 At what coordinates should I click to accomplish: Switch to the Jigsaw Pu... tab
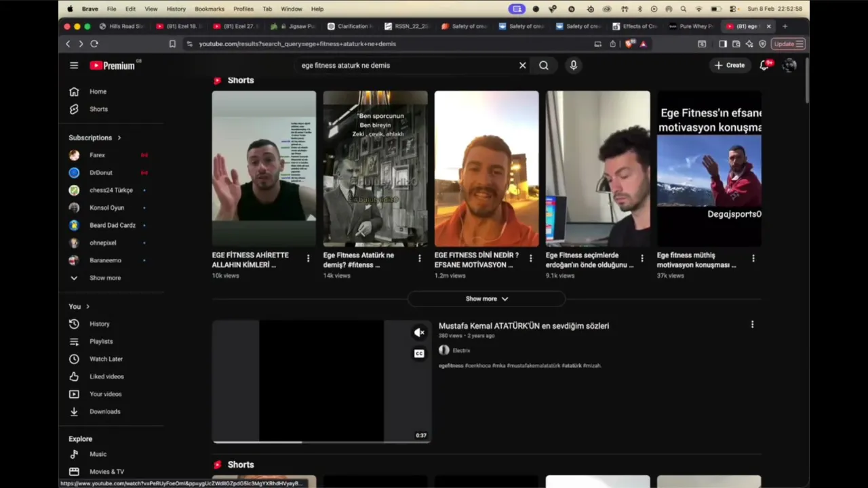point(293,26)
